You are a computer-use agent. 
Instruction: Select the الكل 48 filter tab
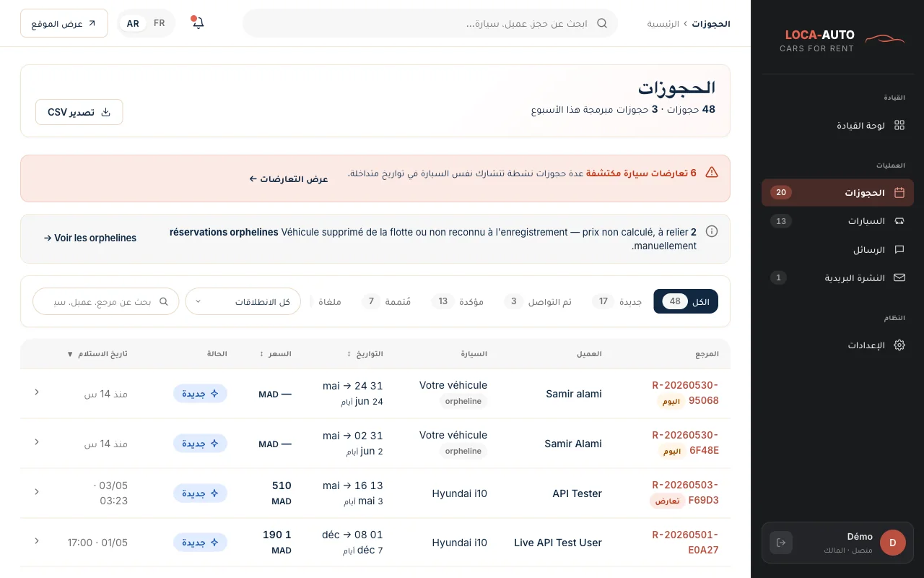click(686, 301)
